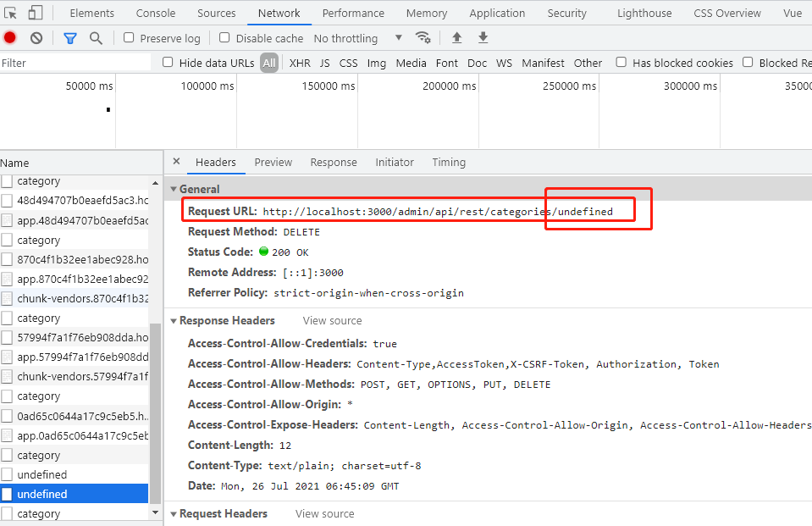Open the Lighthouse panel
This screenshot has width=812, height=526.
coord(644,13)
